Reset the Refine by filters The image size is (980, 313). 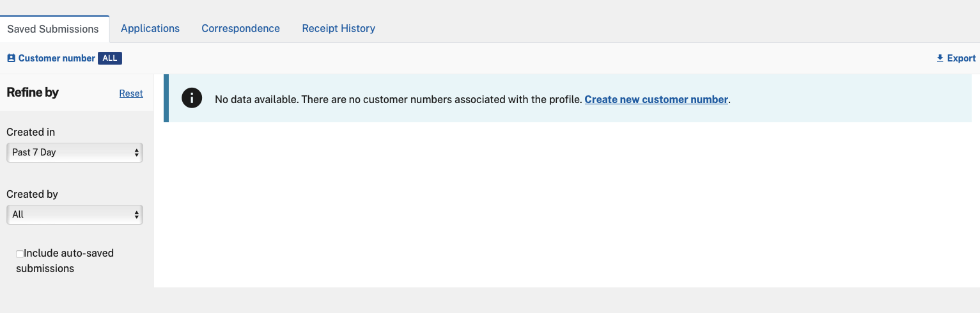point(131,93)
